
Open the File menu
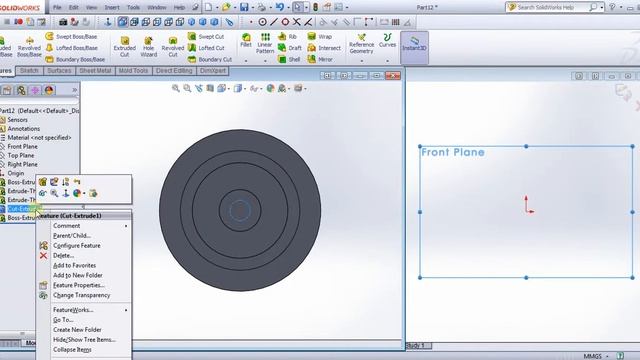(x=57, y=7)
